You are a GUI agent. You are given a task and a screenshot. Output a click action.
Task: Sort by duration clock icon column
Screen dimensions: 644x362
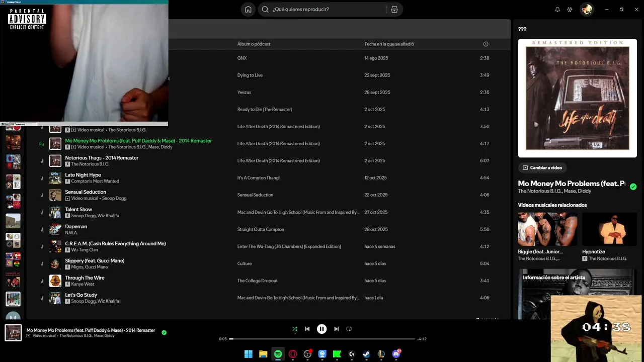[486, 44]
